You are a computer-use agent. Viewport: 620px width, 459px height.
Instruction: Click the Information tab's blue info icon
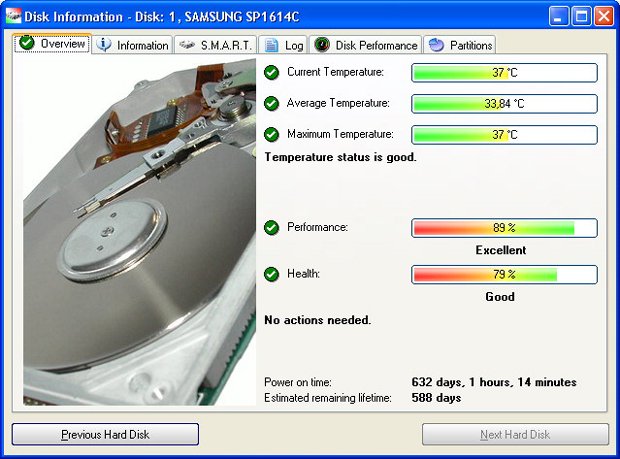click(x=104, y=45)
